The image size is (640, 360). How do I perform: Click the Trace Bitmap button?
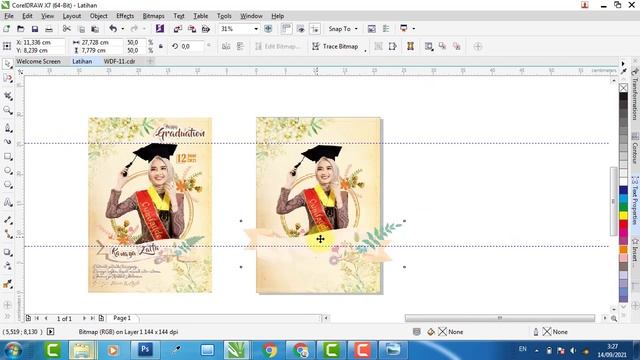335,46
